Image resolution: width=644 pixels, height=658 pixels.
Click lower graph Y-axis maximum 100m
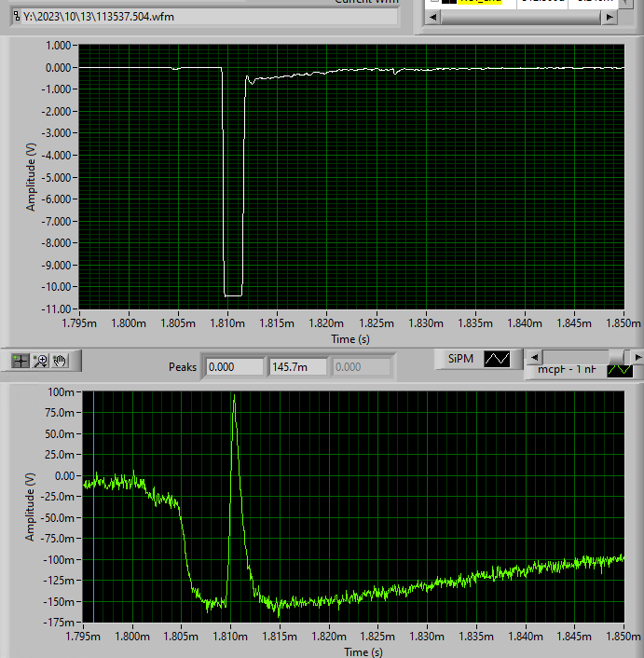[x=61, y=392]
